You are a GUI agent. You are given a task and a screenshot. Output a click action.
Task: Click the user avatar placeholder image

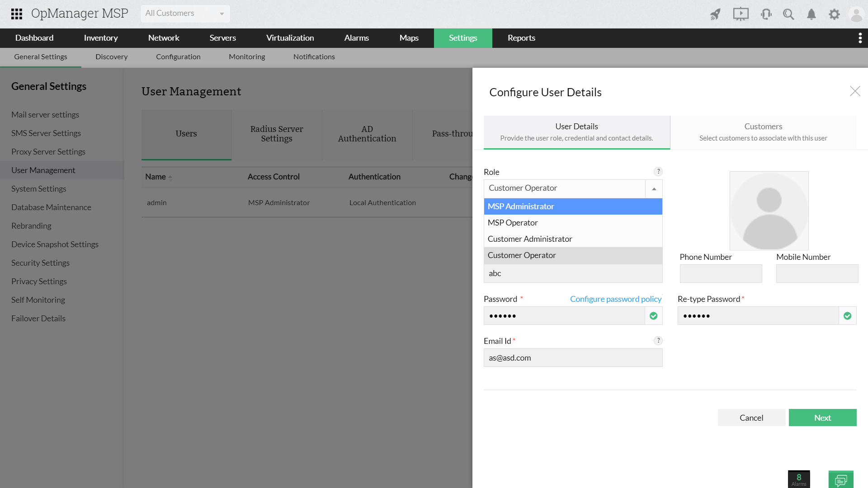769,211
